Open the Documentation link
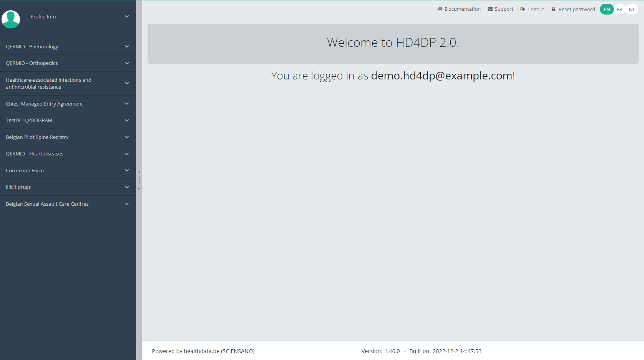 point(462,9)
